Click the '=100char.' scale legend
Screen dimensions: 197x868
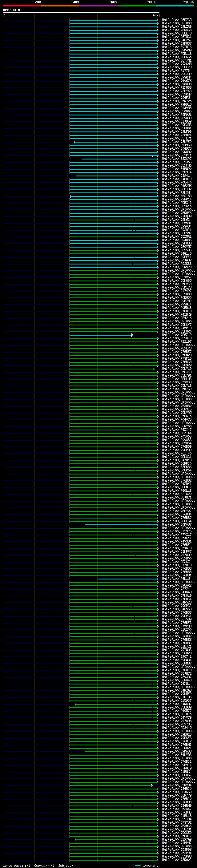click(147, 866)
